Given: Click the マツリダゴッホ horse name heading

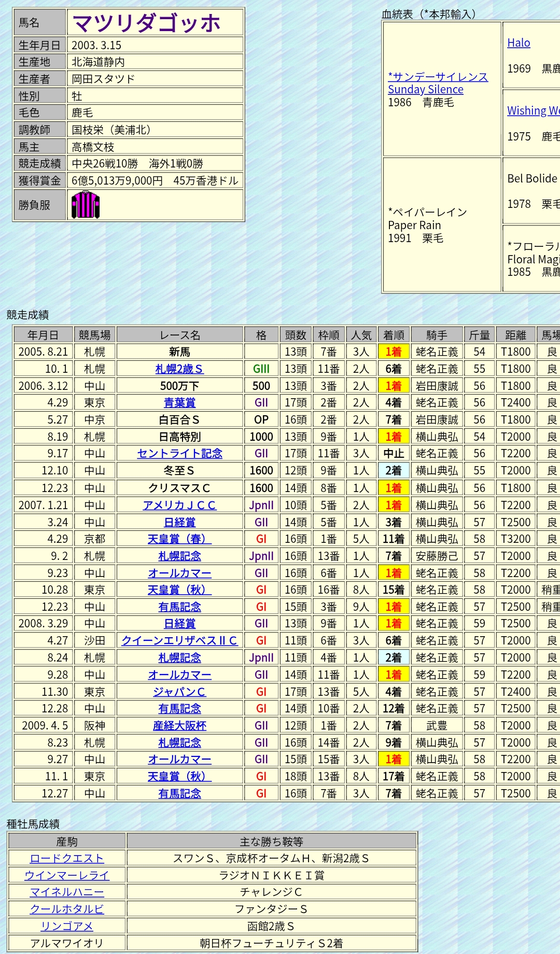Looking at the screenshot, I should click(147, 23).
